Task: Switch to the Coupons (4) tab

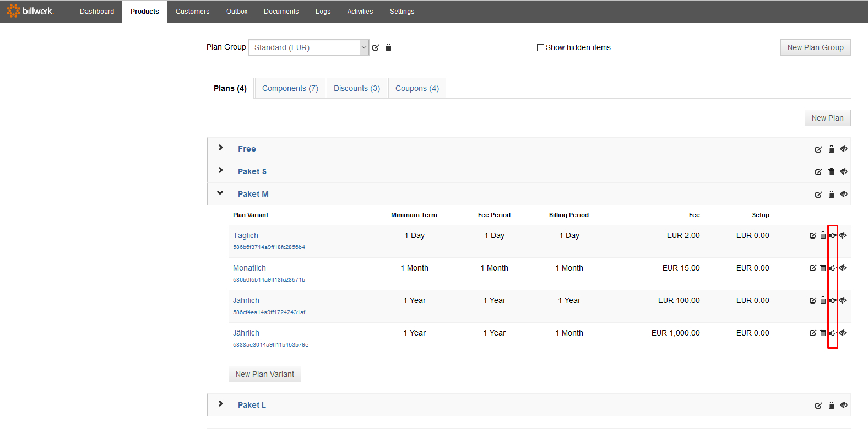Action: click(417, 88)
